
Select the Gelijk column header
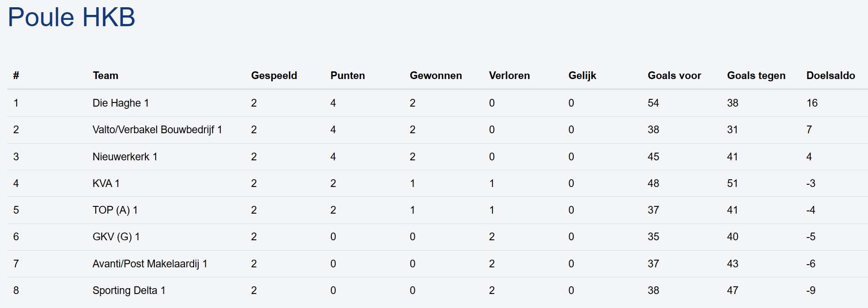582,75
